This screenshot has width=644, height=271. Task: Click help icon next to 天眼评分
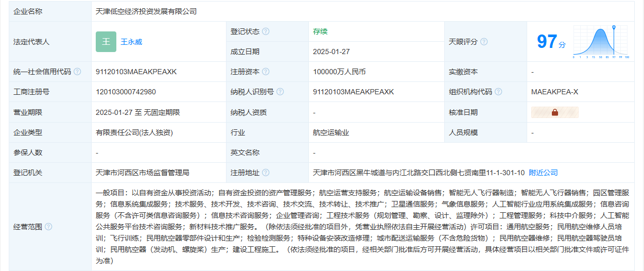pyautogui.click(x=484, y=42)
